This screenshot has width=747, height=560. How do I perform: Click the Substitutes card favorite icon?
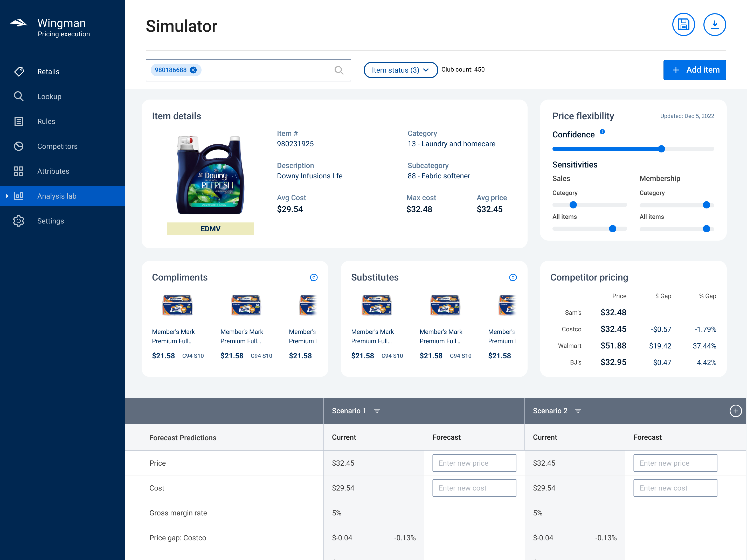pyautogui.click(x=513, y=277)
